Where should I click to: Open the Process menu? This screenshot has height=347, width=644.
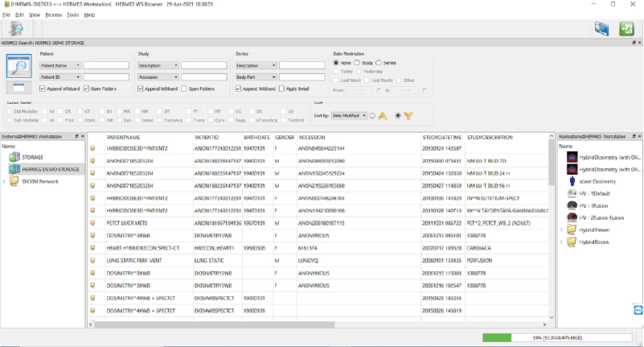(x=54, y=14)
